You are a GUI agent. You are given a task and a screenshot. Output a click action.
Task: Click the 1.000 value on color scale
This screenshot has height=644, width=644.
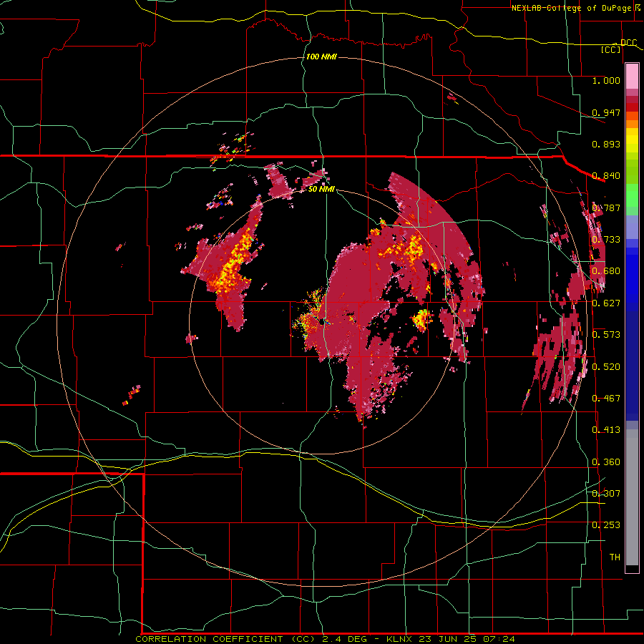(606, 80)
